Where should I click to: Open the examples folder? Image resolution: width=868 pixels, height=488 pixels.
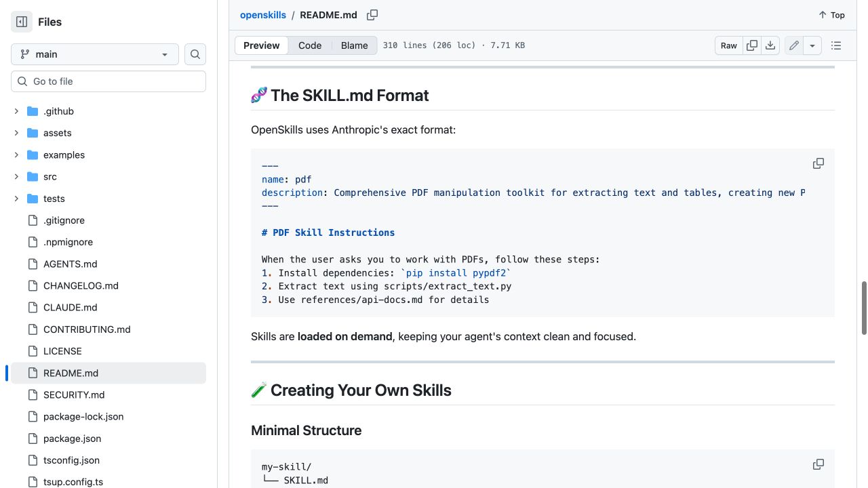[x=64, y=155]
